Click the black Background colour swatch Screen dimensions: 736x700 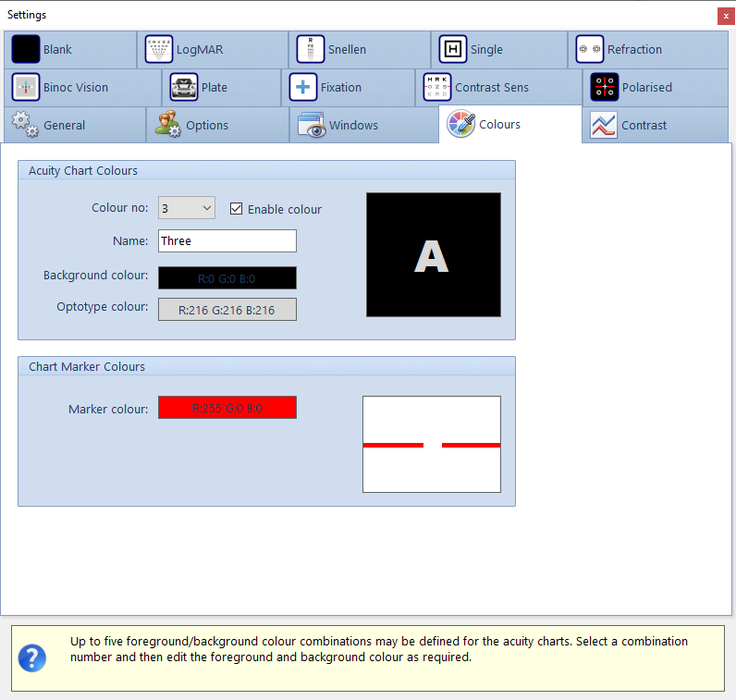click(x=227, y=277)
